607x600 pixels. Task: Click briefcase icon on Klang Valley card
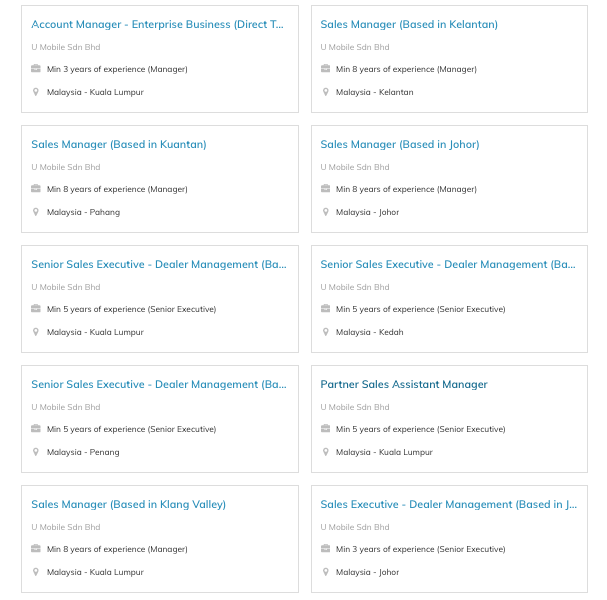pyautogui.click(x=36, y=549)
